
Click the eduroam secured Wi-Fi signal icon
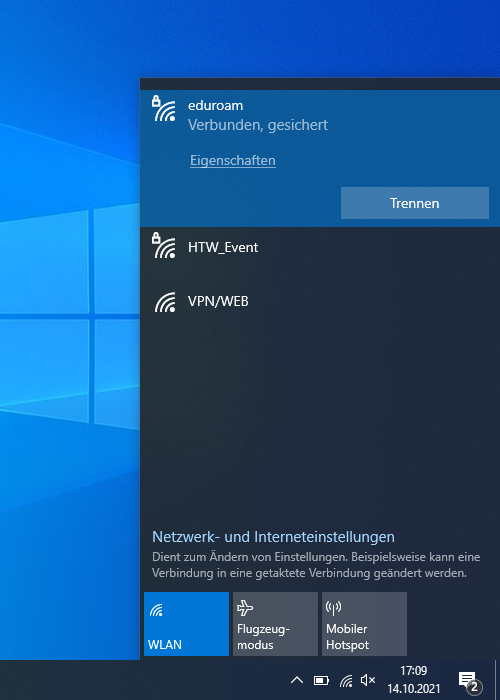click(164, 109)
